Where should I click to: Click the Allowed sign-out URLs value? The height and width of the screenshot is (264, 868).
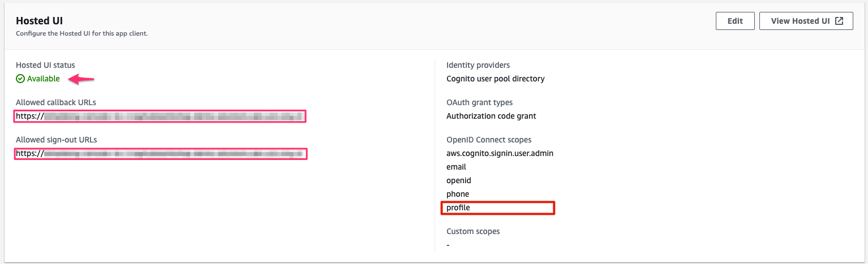[161, 153]
